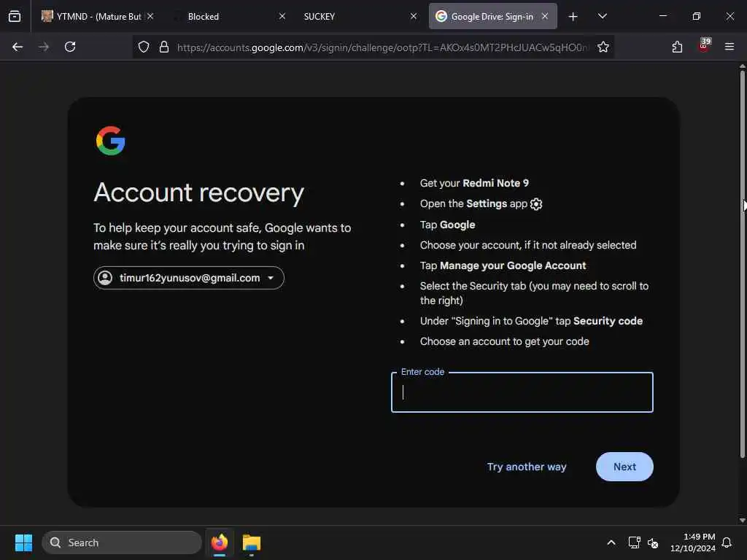Viewport: 747px width, 560px height.
Task: Open the uBlock extension with 39 badge
Action: pos(704,44)
